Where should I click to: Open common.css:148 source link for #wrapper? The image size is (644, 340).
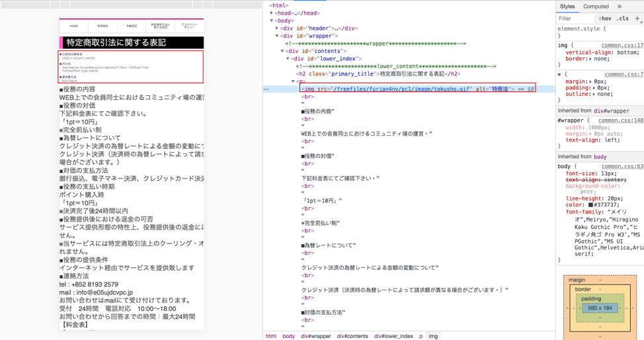620,121
